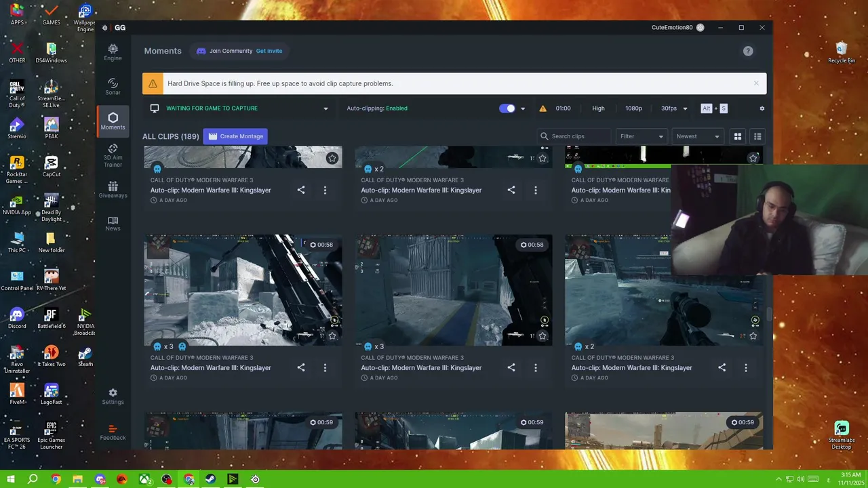This screenshot has width=868, height=488.
Task: Toggle the Auto-clipping switch
Action: click(507, 108)
